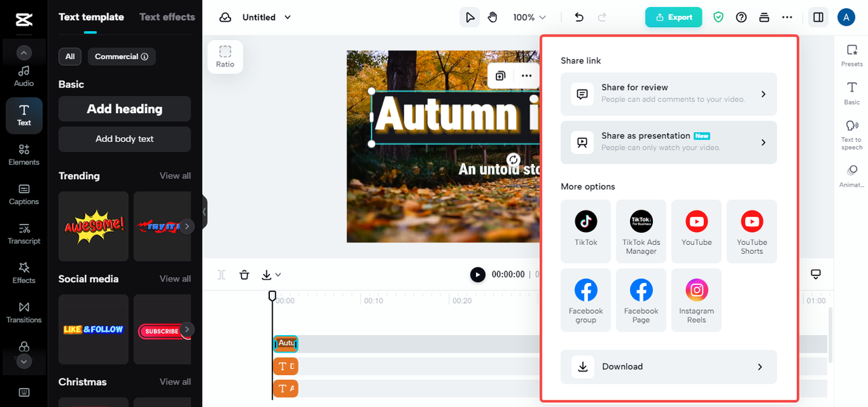View all Trending templates
Image resolution: width=868 pixels, height=407 pixels.
[x=175, y=176]
